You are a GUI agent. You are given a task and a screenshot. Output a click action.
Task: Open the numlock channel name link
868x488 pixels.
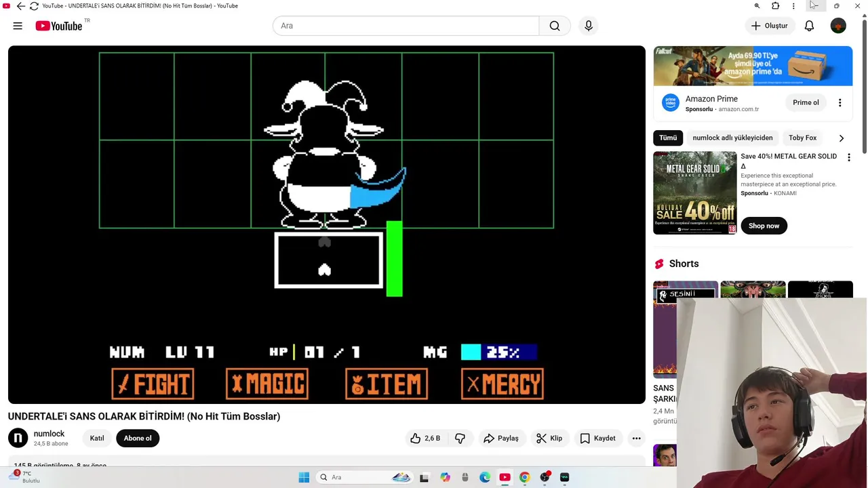pos(49,434)
